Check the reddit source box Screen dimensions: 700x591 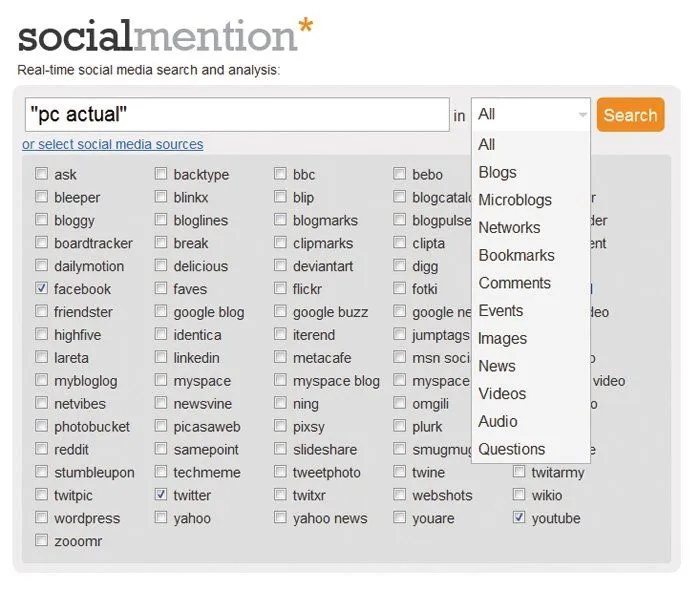coord(42,449)
